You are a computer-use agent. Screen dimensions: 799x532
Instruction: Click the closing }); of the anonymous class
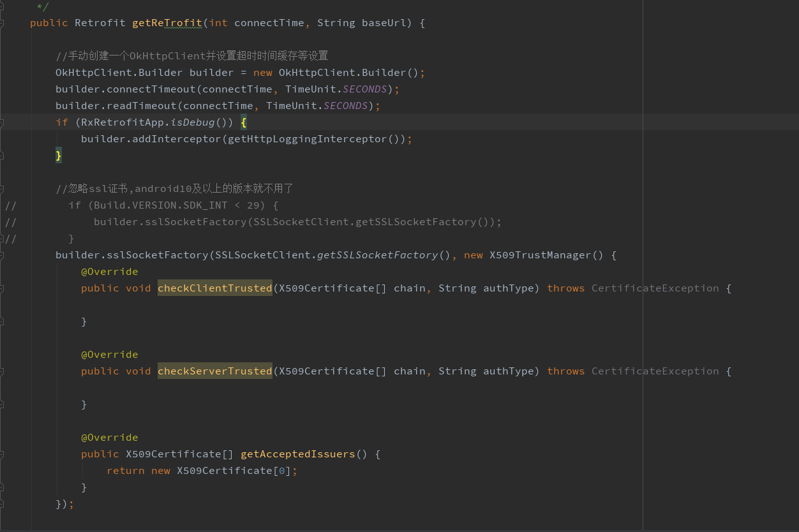tap(65, 504)
